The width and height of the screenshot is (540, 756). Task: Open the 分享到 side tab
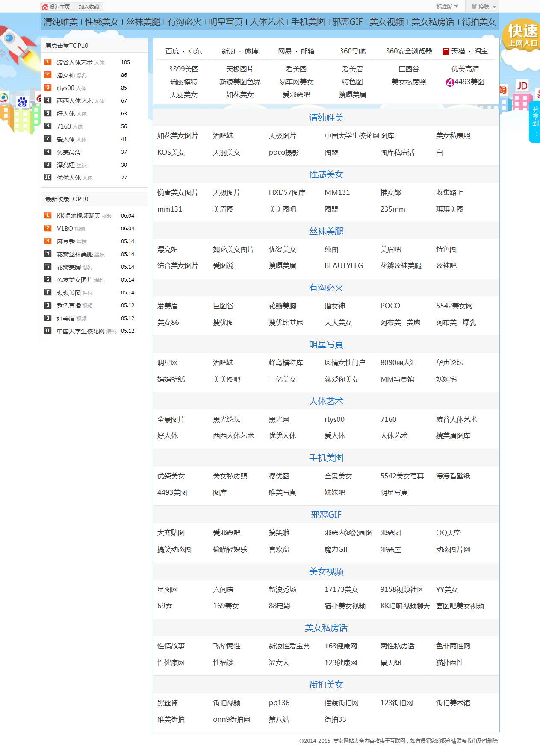[535, 122]
